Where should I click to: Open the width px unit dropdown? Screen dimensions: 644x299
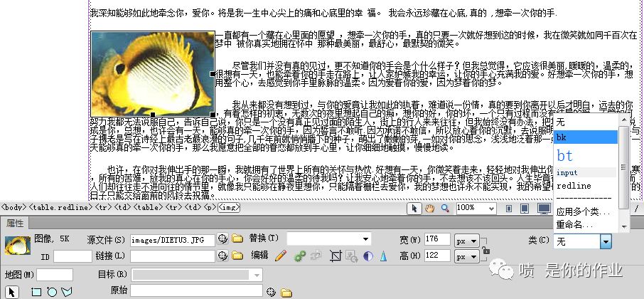[x=467, y=241]
